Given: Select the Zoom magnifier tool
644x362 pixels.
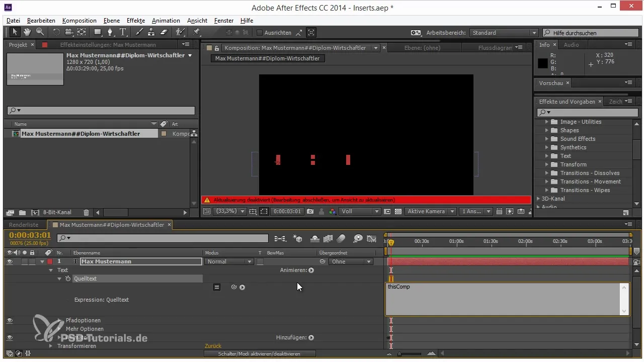Looking at the screenshot, I should (x=39, y=32).
